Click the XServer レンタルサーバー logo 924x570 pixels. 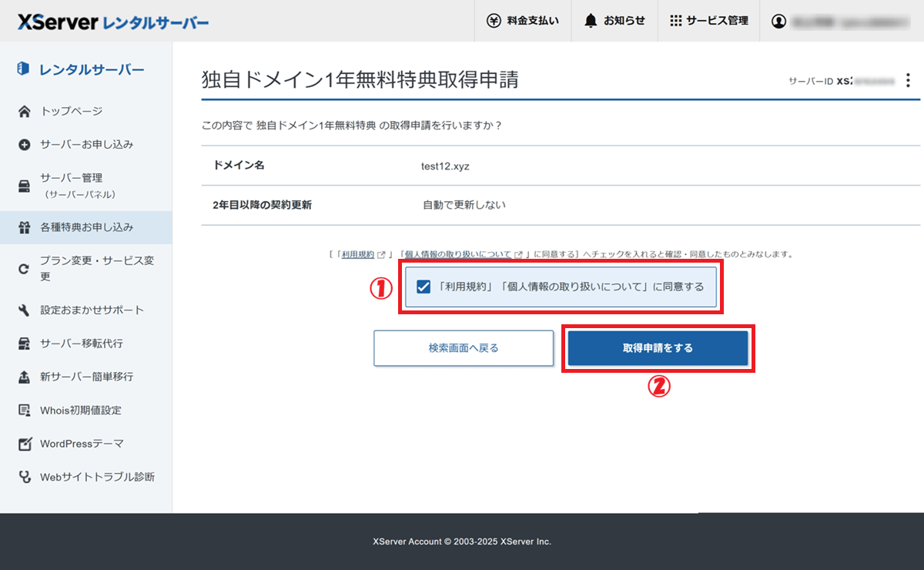pyautogui.click(x=113, y=22)
